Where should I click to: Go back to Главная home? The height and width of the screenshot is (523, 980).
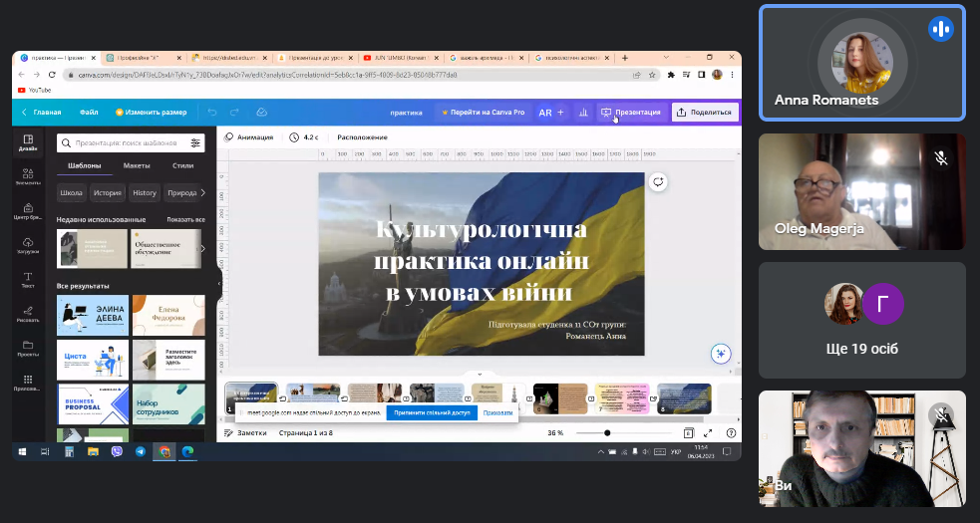pyautogui.click(x=41, y=113)
